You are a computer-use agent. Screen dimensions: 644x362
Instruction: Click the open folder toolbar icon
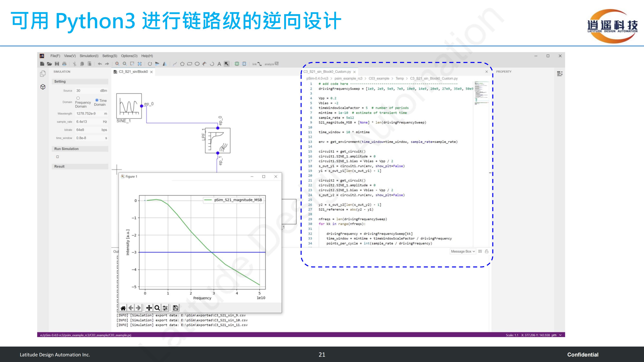tap(49, 64)
